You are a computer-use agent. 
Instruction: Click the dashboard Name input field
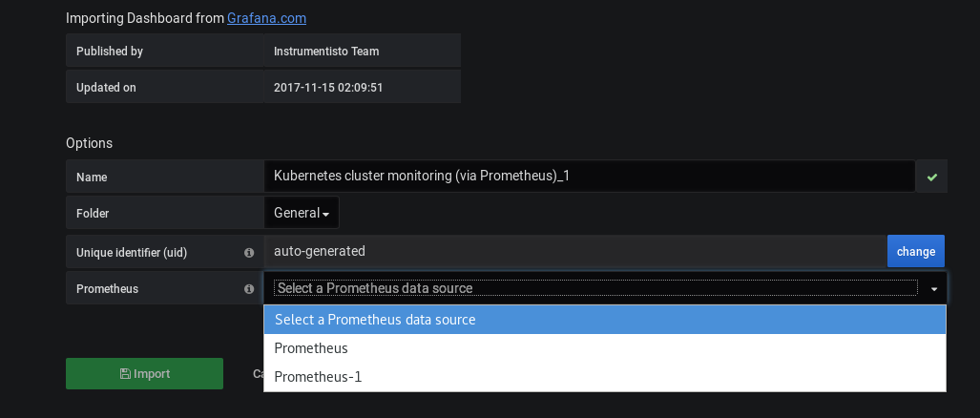(588, 176)
